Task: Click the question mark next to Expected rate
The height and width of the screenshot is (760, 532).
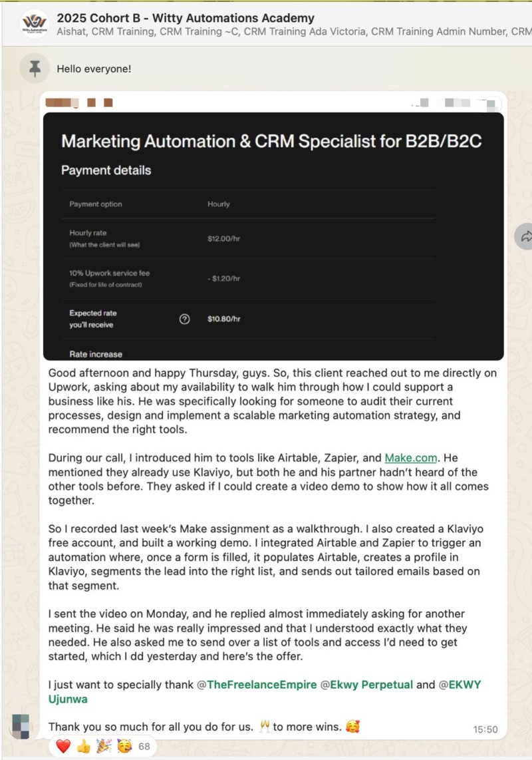Action: pos(185,319)
